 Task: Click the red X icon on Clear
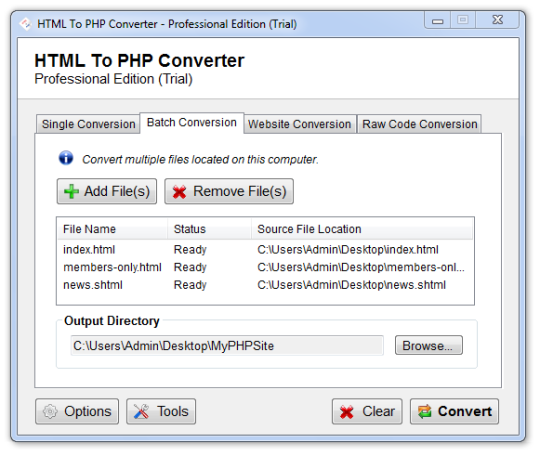(346, 412)
